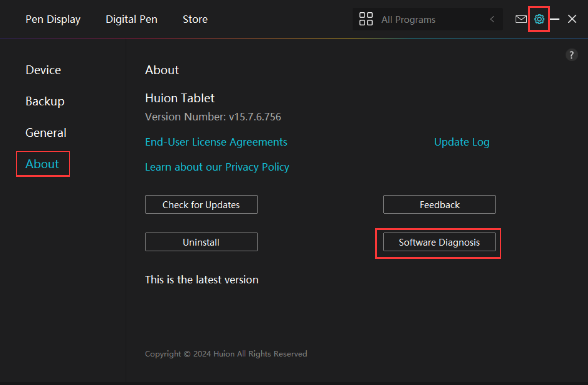The height and width of the screenshot is (385, 588).
Task: Open the Store tab
Action: (x=195, y=19)
